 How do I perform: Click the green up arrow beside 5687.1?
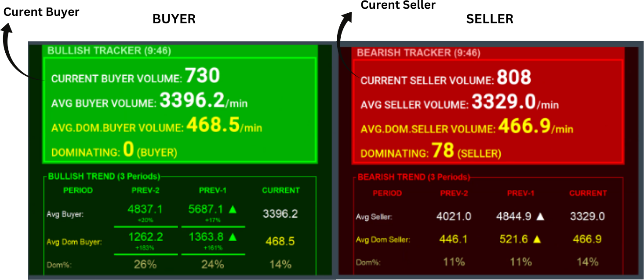233,210
